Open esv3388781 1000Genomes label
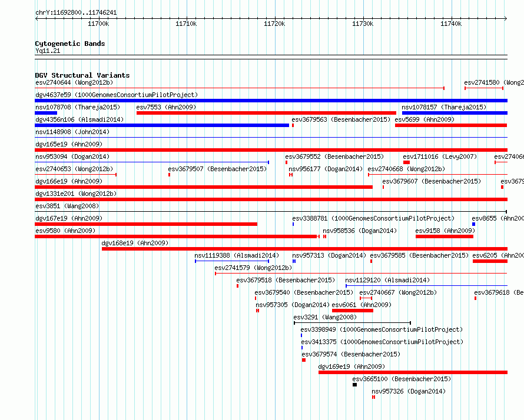Screen dimensions: 524x420 (374, 218)
